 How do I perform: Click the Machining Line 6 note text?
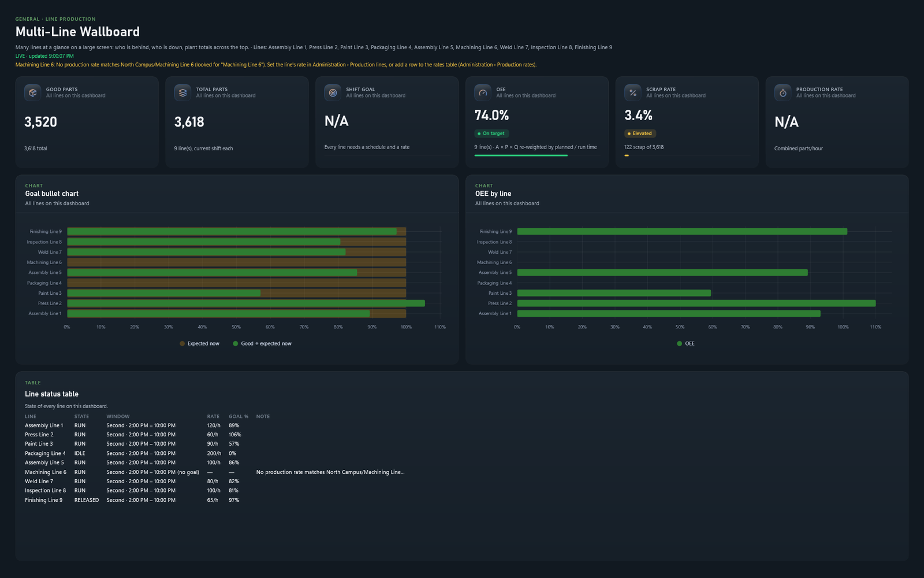click(x=330, y=472)
